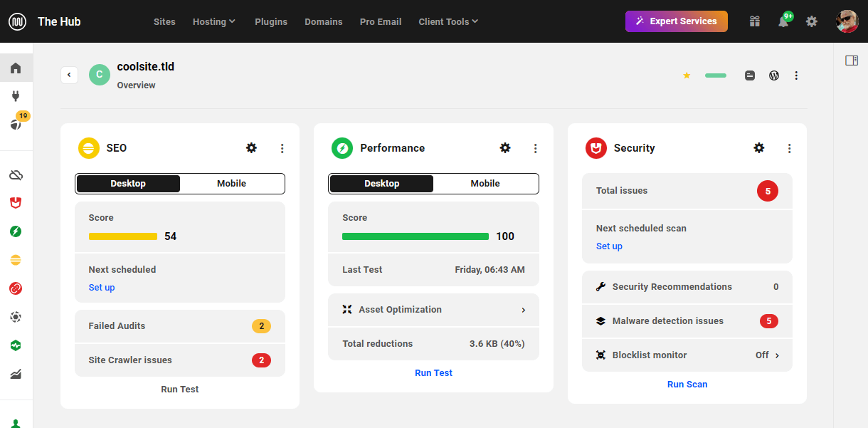Open SEO card settings gear
The image size is (868, 428).
(x=251, y=148)
